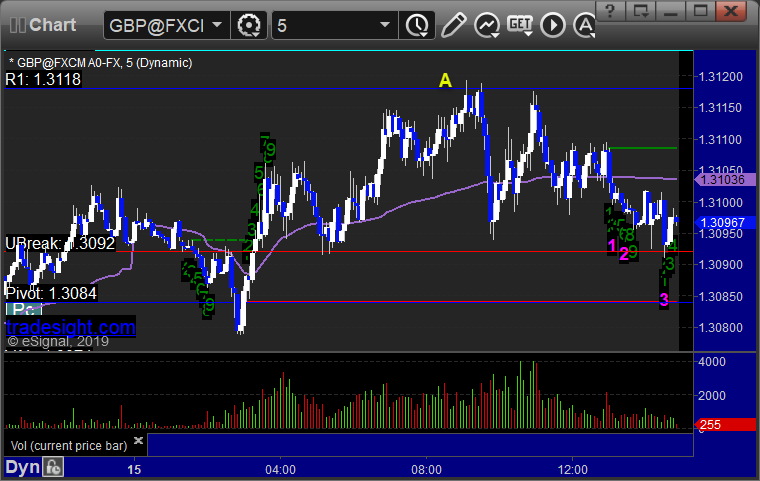This screenshot has height=481, width=760.
Task: Open the chart settings gear icon
Action: [x=249, y=25]
